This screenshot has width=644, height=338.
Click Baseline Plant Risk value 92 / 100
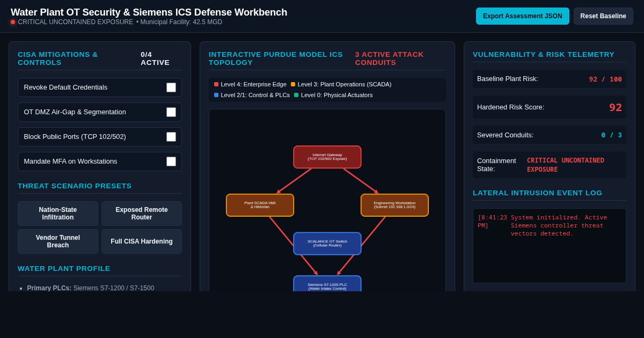[605, 79]
